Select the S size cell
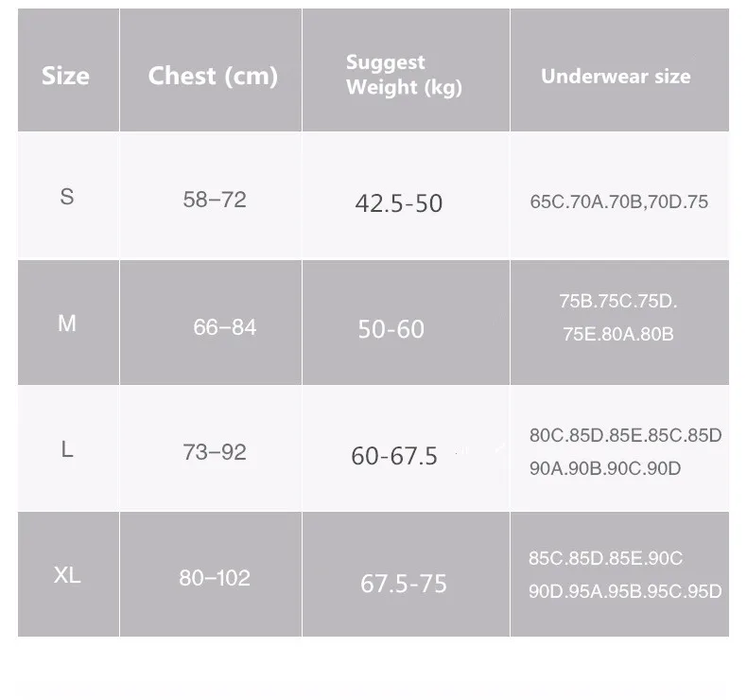 (x=67, y=197)
